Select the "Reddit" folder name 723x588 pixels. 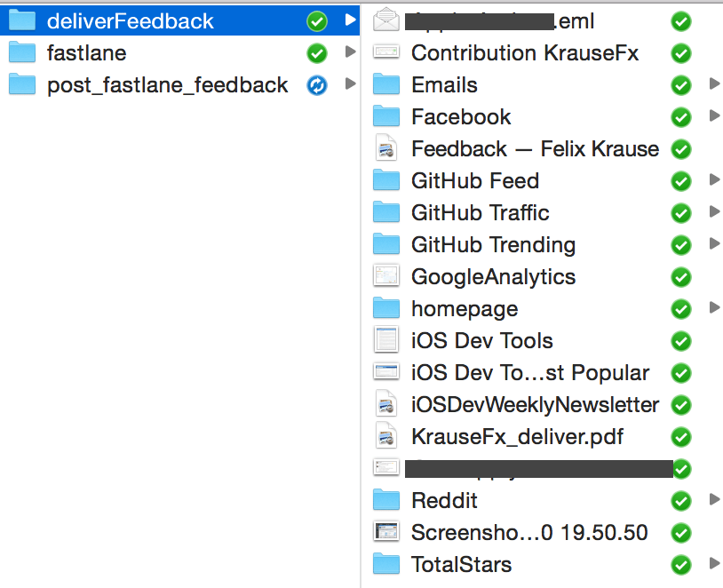tap(444, 500)
